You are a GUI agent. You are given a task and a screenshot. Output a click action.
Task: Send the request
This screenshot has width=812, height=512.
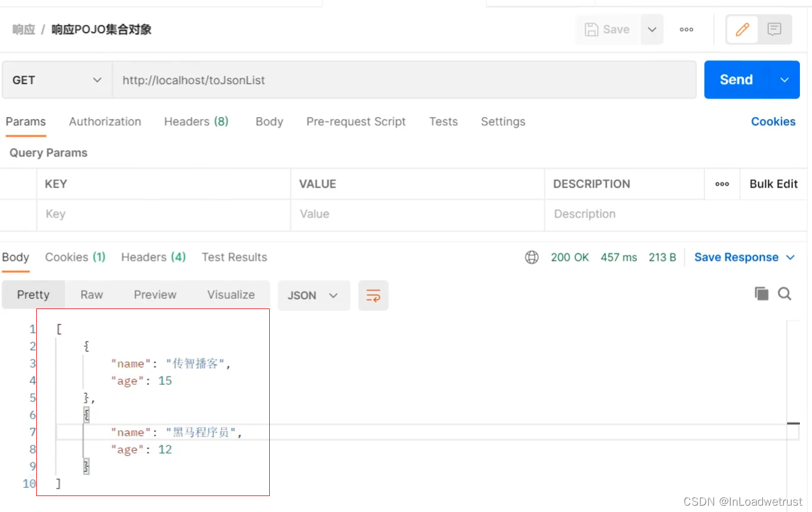click(736, 80)
